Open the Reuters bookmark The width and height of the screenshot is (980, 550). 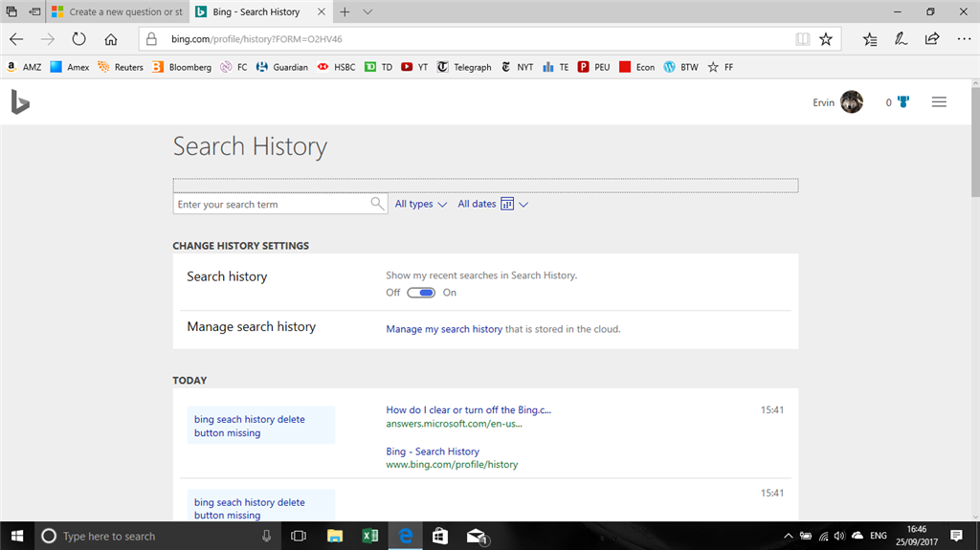121,67
